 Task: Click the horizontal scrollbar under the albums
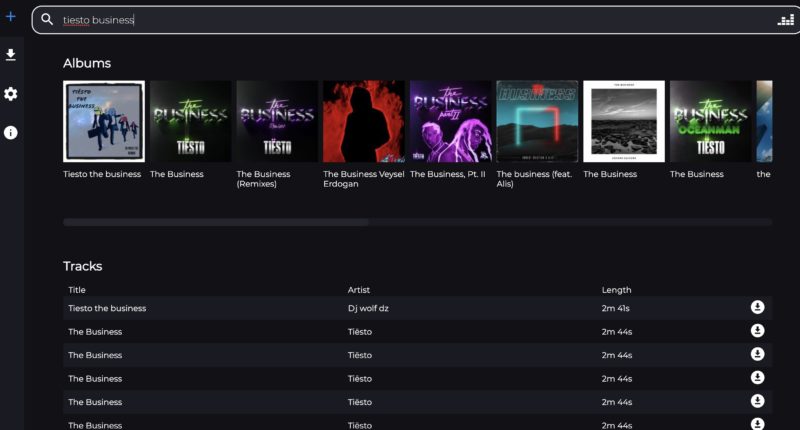[216, 222]
